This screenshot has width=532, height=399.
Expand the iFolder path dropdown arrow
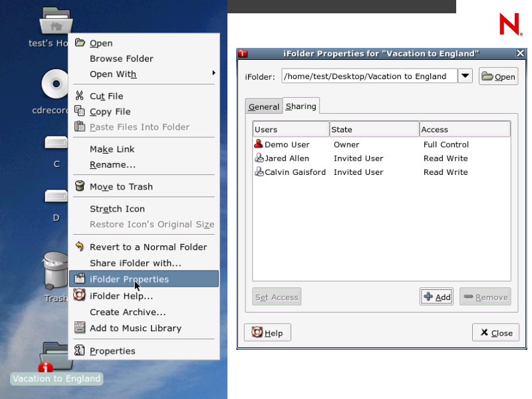465,76
